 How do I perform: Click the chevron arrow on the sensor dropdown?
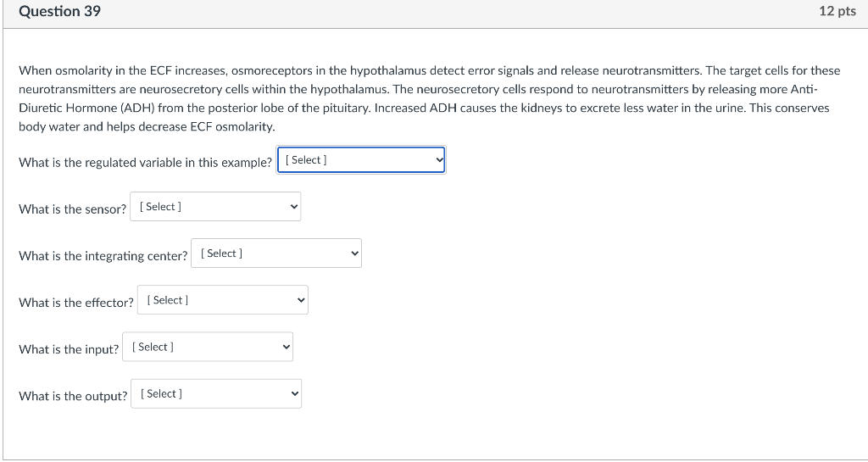pos(293,207)
